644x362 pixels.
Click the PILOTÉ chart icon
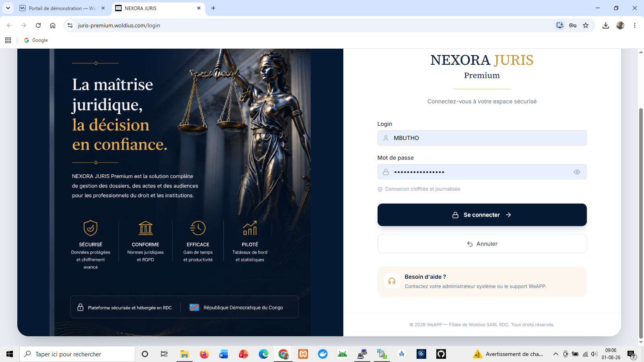[x=250, y=228]
